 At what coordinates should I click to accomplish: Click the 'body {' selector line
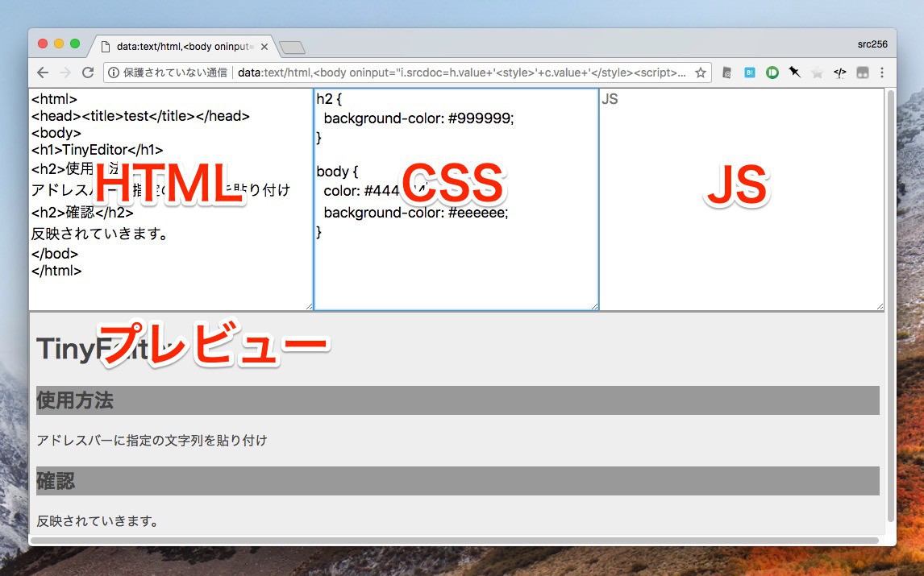coord(337,172)
